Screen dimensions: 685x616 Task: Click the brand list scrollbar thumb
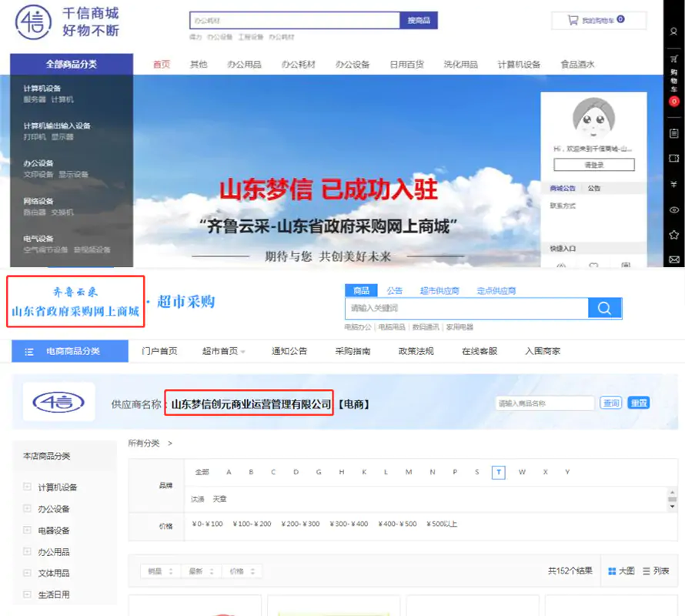[673, 499]
